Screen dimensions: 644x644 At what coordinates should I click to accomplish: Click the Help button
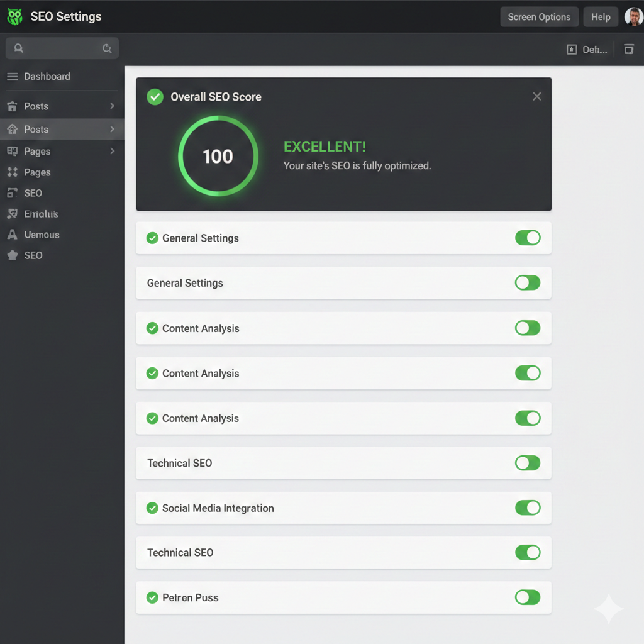click(x=601, y=17)
